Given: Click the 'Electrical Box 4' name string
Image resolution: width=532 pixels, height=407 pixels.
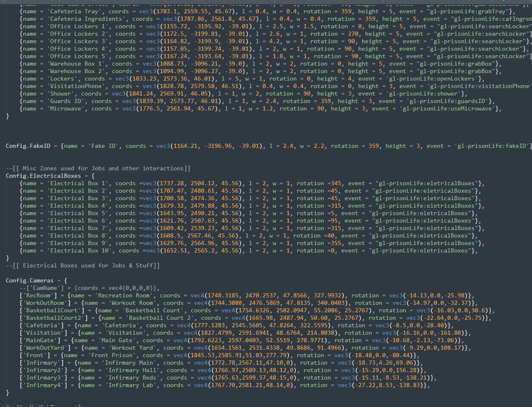Looking at the screenshot, I should tap(78, 206).
